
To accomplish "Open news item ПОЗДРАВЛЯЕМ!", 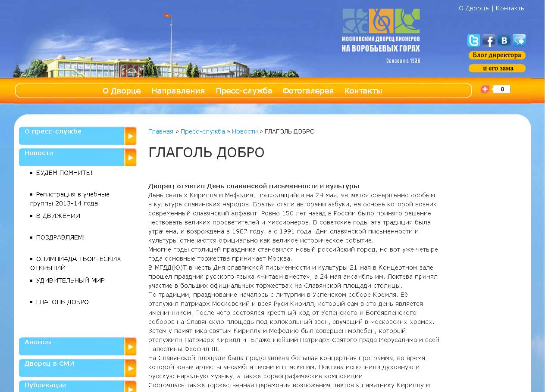I will 60,237.
